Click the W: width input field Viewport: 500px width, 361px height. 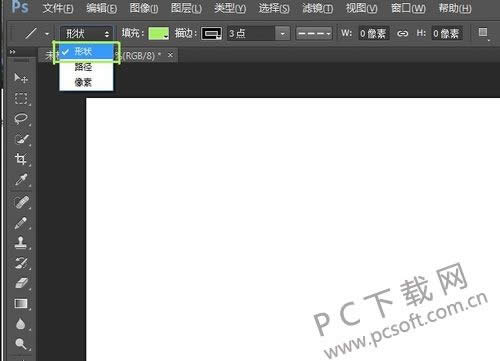pyautogui.click(x=374, y=34)
